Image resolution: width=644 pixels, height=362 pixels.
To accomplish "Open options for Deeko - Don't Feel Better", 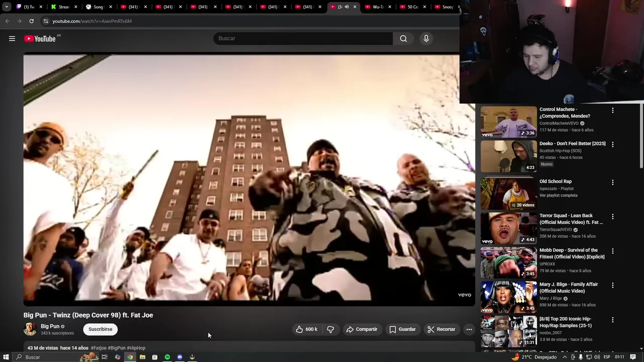I will 612,144.
